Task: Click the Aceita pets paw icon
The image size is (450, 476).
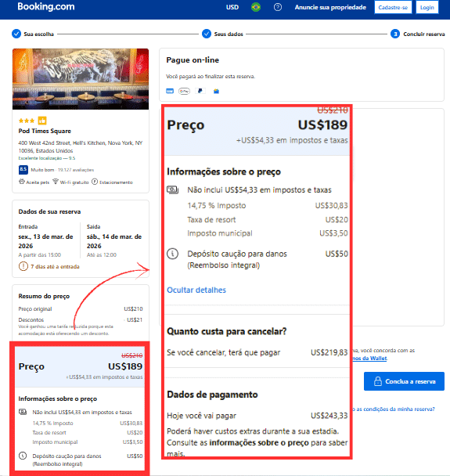Action: tap(22, 182)
